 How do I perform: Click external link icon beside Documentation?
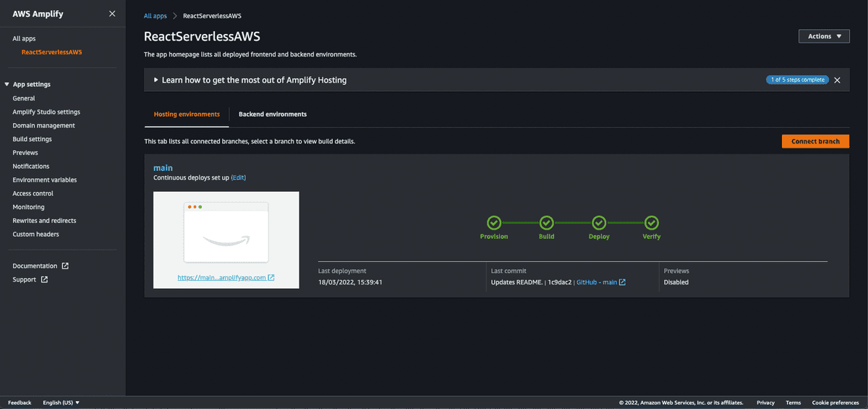(65, 266)
